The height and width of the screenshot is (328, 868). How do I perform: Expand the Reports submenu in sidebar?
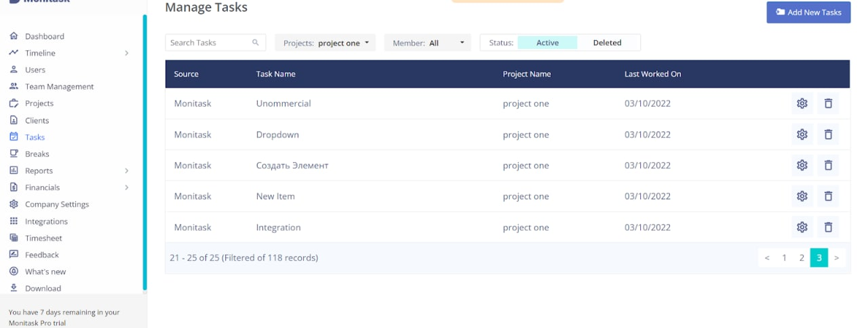point(126,171)
